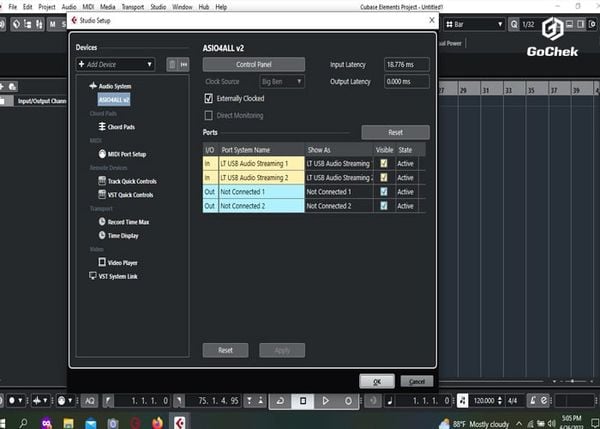Select MIDI Port Setup in Devices

pyautogui.click(x=127, y=154)
